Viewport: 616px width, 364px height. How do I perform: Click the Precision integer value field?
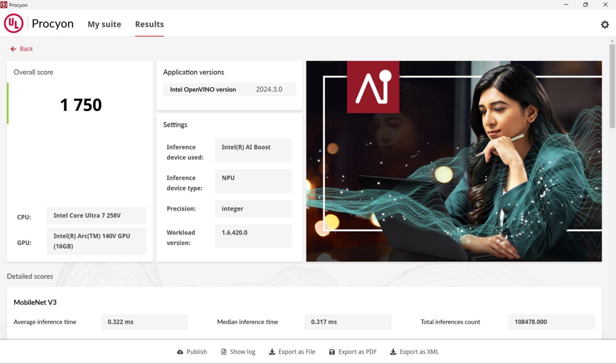point(253,209)
